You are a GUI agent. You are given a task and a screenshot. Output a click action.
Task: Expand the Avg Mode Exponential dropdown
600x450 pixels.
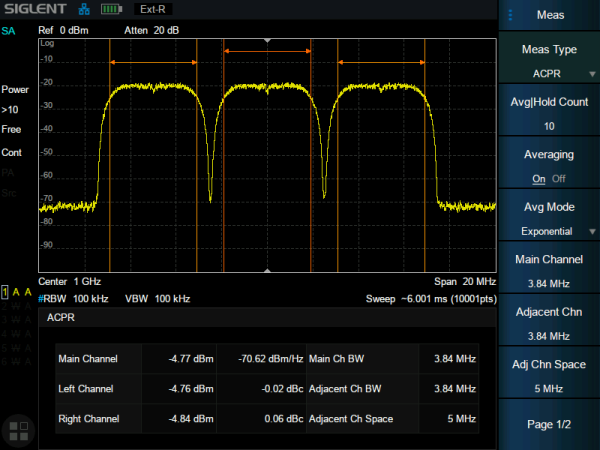(x=549, y=219)
